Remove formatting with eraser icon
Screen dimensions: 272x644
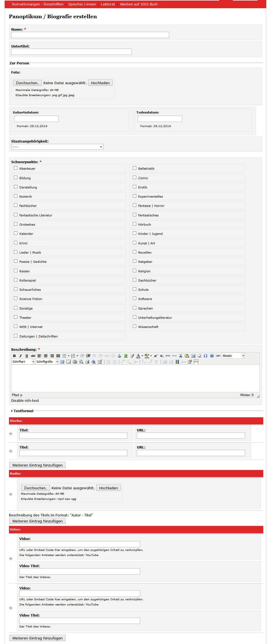coord(199,356)
